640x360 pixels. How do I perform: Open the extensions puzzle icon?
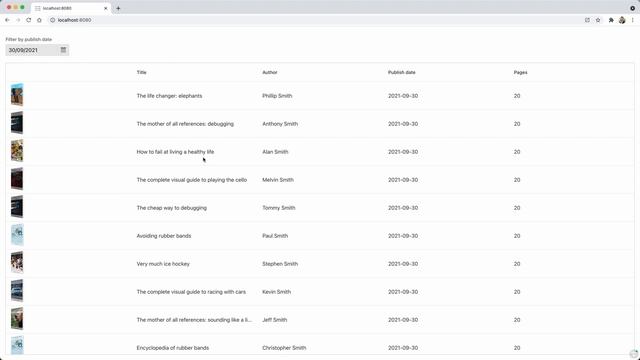[x=611, y=20]
